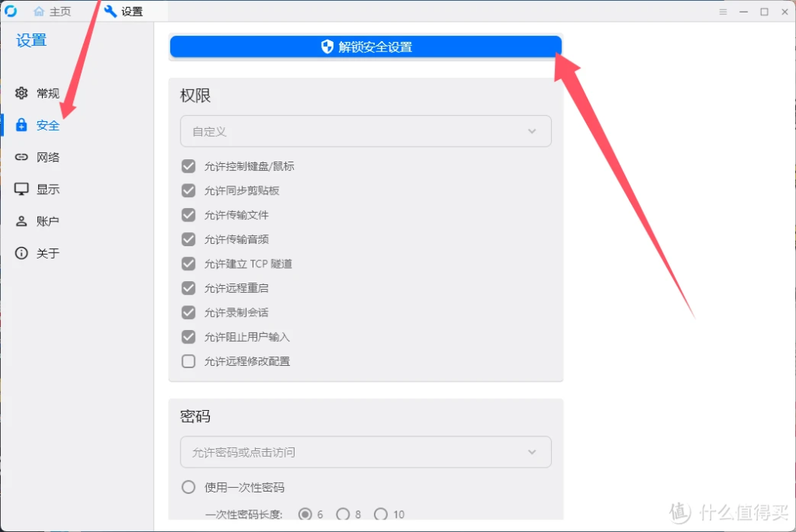Select the 安全 lock icon
Screen dimensions: 796x532
21,125
